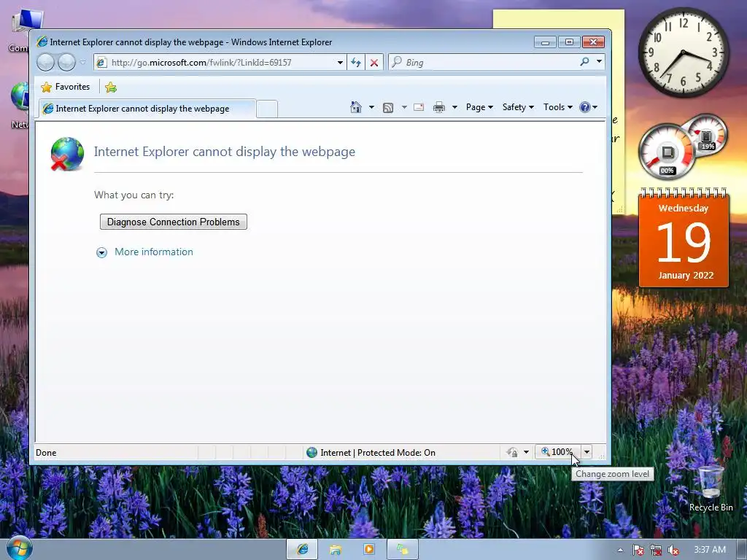747x560 pixels.
Task: Click the Forward navigation button
Action: pos(66,63)
